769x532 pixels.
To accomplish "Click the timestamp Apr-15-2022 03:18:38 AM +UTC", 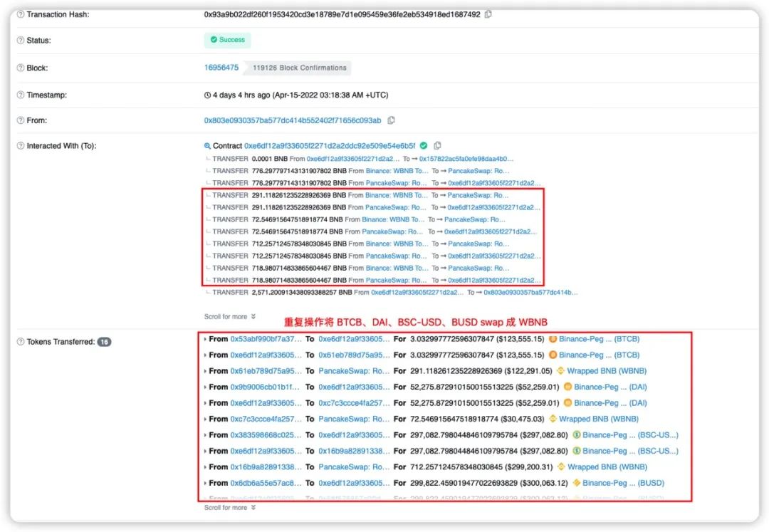I will click(x=330, y=95).
